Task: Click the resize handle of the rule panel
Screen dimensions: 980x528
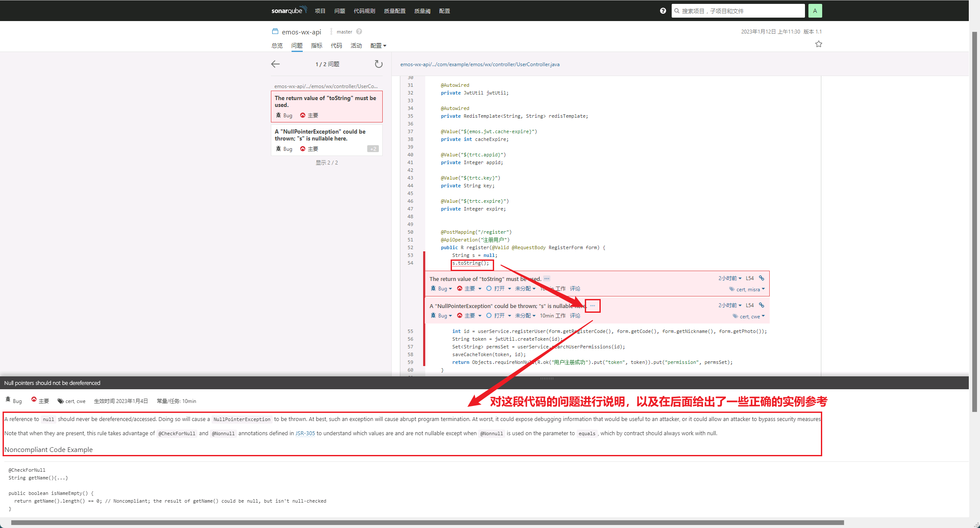Action: tap(547, 378)
